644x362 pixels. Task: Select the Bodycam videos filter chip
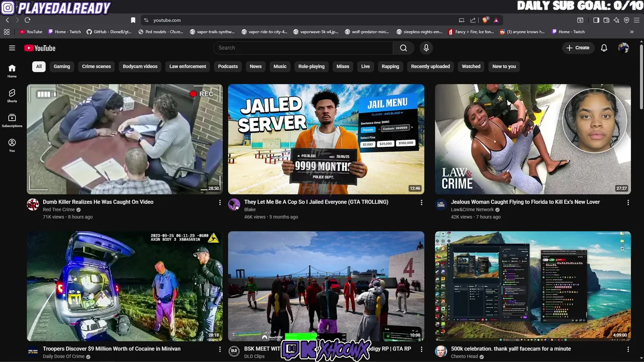tap(140, 66)
